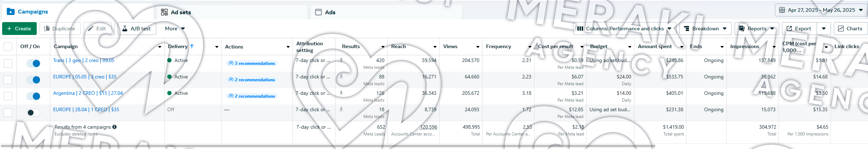The width and height of the screenshot is (868, 149).
Task: Click the horizontal scrollbar below the table
Action: pos(327,146)
